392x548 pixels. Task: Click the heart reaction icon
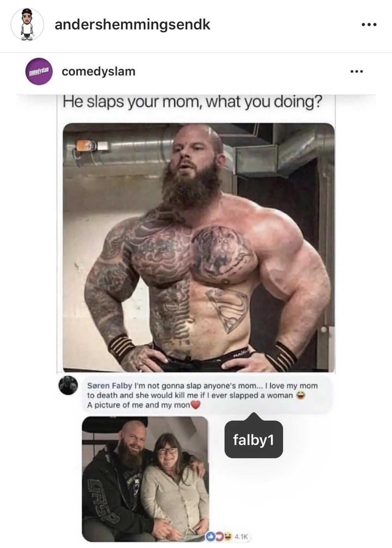[x=219, y=536]
